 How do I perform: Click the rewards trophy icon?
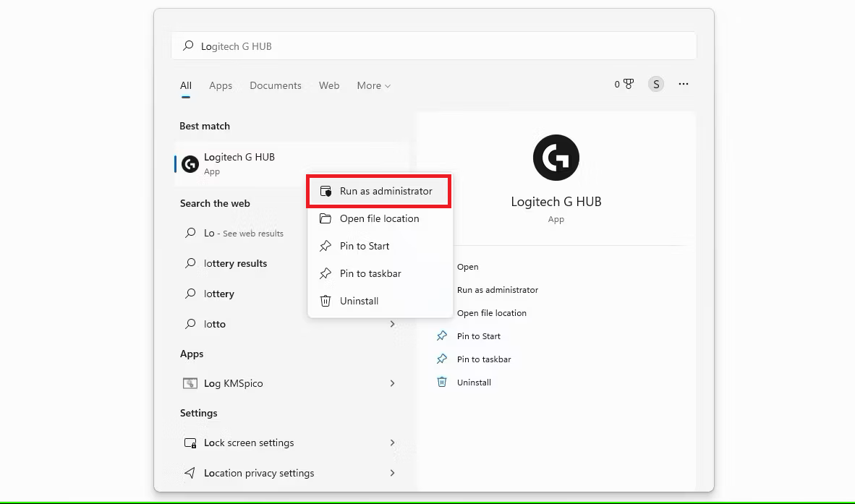point(628,85)
